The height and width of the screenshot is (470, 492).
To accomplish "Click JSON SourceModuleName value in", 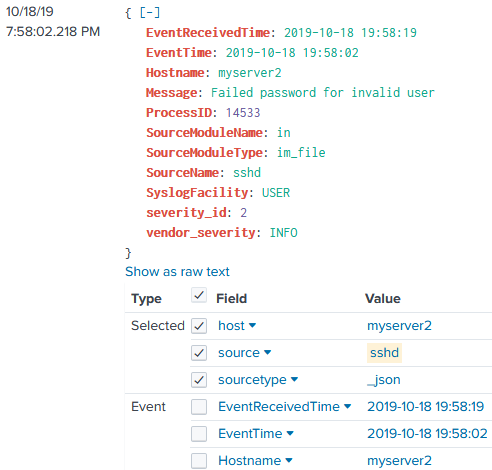I will [284, 133].
